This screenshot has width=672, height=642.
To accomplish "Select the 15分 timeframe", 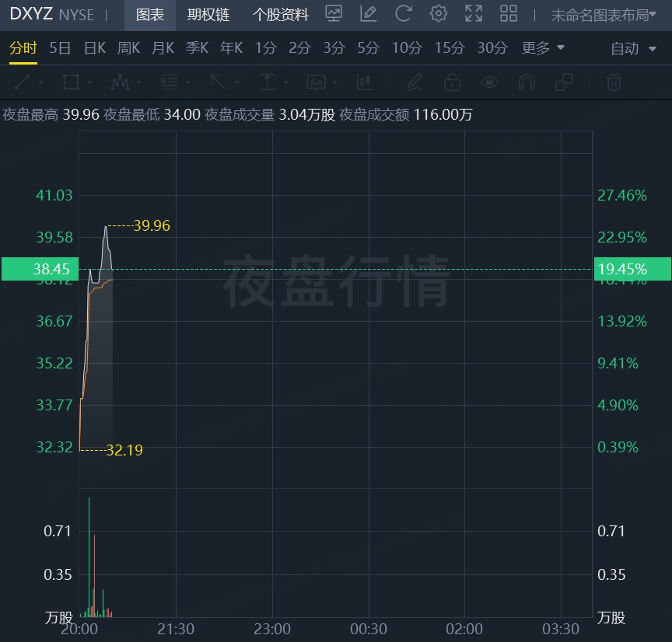I will [450, 47].
